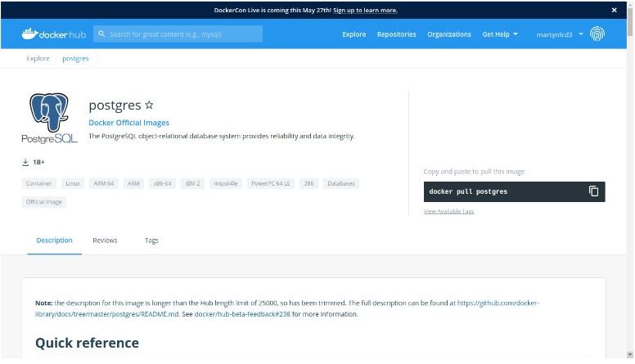
Task: Select the ARM tag chip
Action: click(x=133, y=183)
